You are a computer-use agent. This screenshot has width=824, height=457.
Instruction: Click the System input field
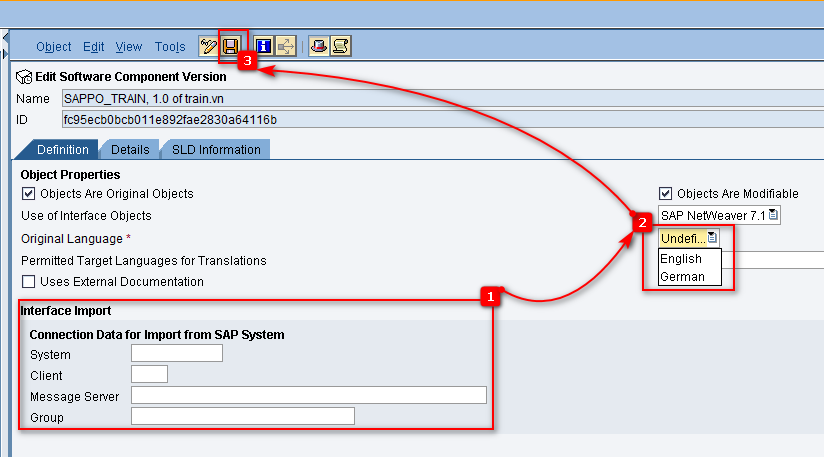pyautogui.click(x=177, y=353)
